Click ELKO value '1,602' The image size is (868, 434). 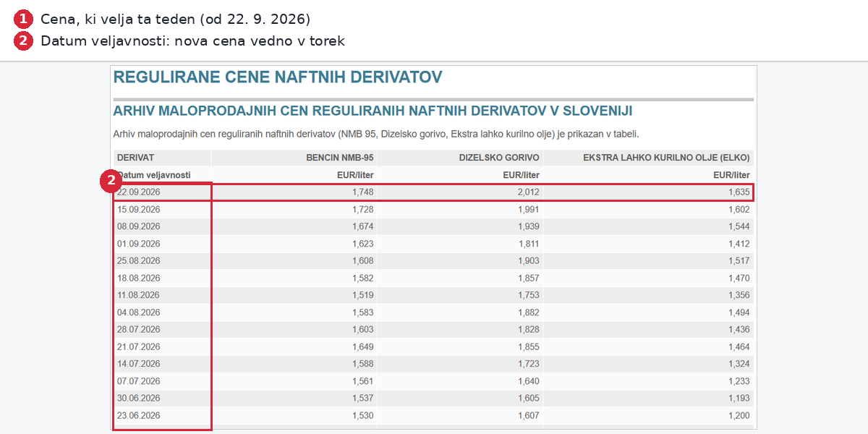tap(739, 209)
